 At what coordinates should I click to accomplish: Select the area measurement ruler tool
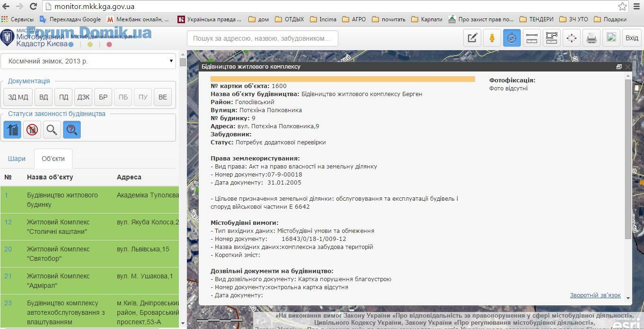point(551,38)
